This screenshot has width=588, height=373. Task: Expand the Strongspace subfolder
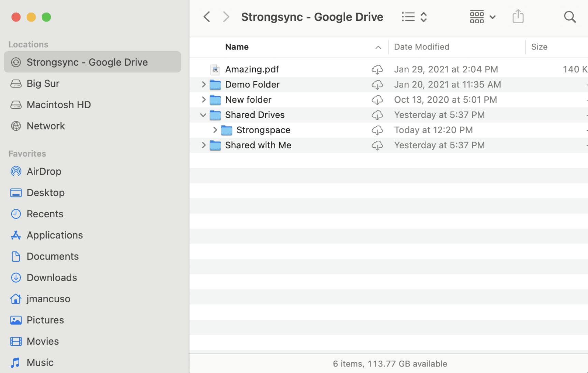215,130
